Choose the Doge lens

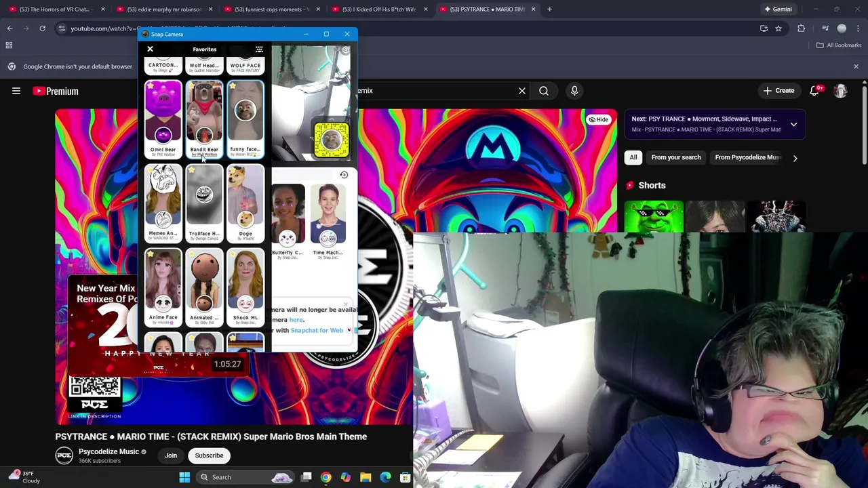click(245, 203)
